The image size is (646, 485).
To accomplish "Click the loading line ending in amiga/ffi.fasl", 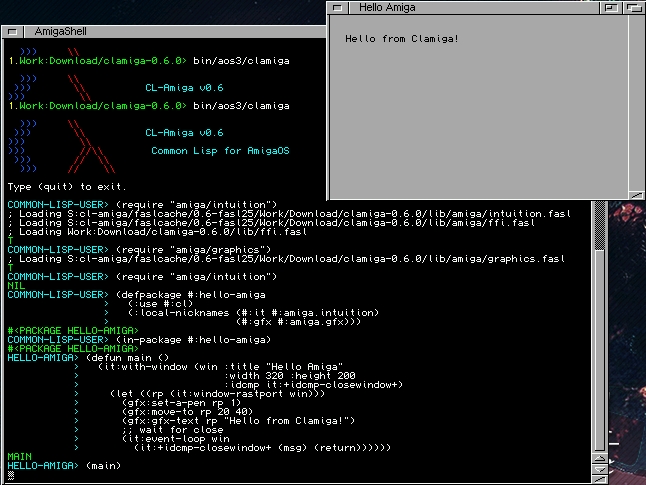I will pos(271,223).
